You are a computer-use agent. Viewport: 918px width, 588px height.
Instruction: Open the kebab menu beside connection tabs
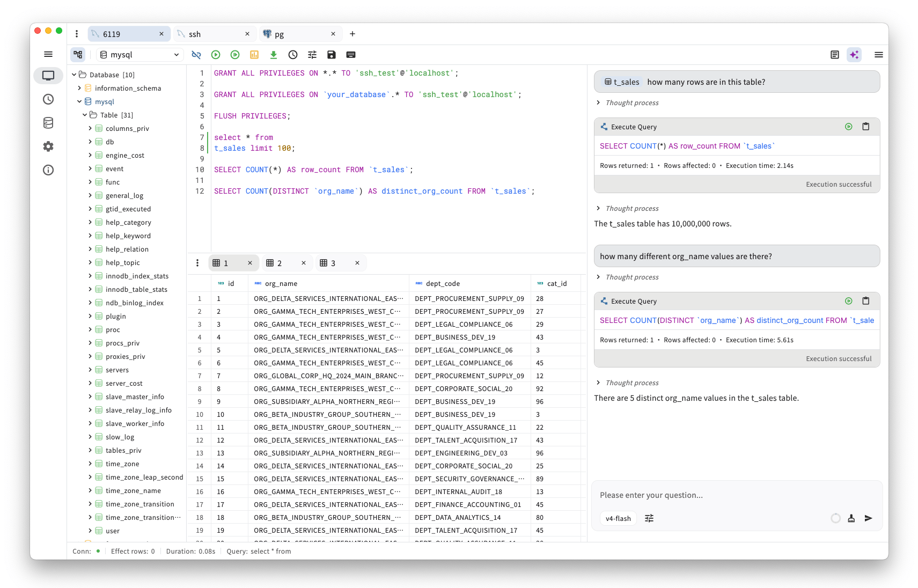77,34
